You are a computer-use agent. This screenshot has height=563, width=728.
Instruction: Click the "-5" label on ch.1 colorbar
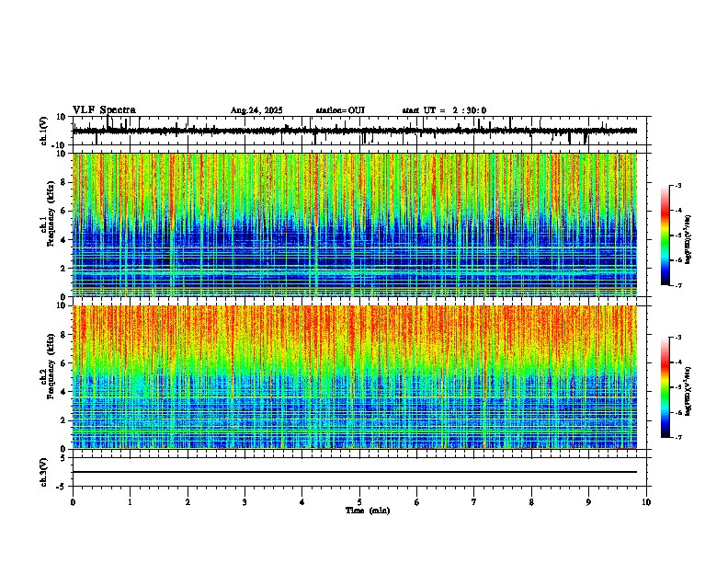click(677, 236)
